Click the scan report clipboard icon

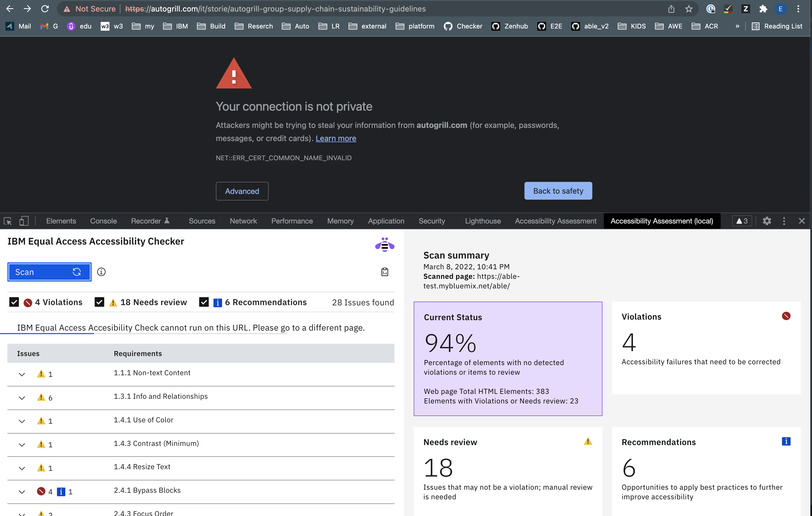384,272
